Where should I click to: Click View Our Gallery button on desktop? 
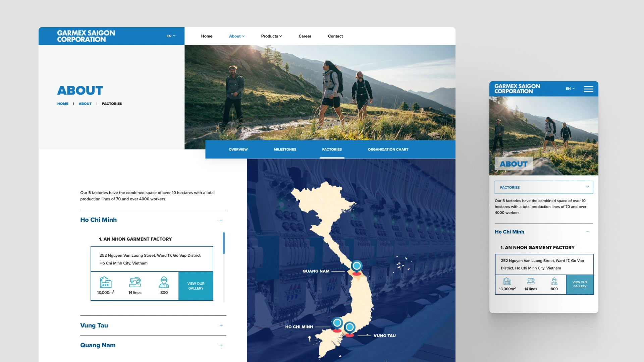[x=196, y=286]
